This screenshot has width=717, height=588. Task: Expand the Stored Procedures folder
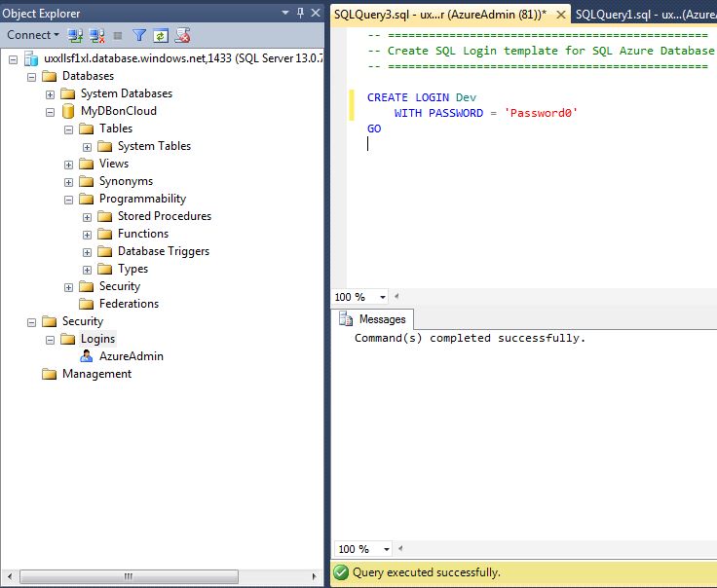(x=87, y=217)
